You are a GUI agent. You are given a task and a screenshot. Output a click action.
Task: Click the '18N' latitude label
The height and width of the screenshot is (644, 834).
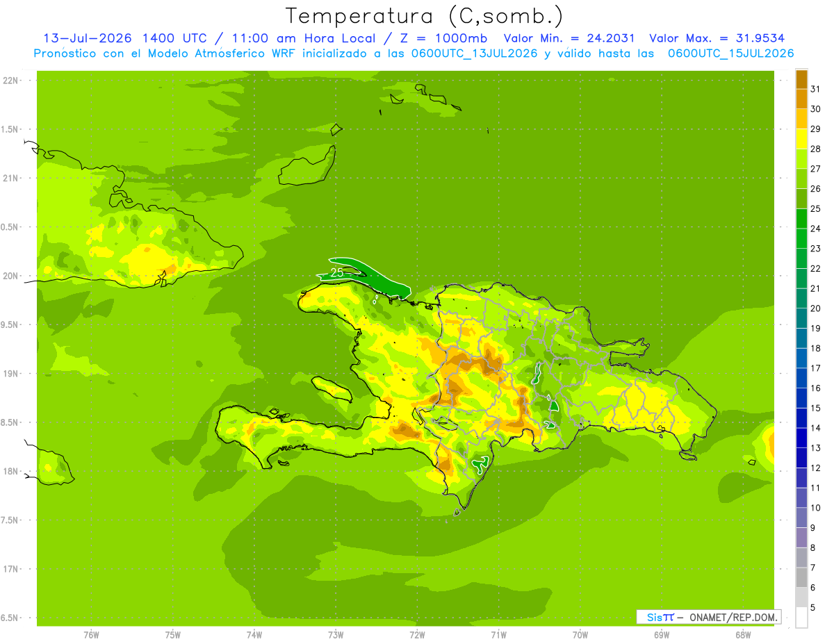click(x=10, y=471)
